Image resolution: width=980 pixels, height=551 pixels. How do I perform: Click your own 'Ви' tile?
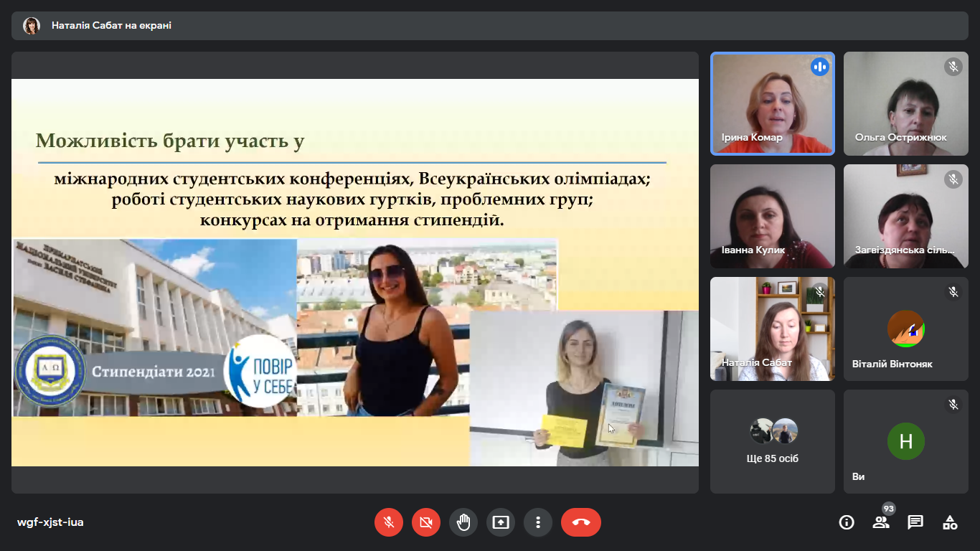[x=905, y=441]
